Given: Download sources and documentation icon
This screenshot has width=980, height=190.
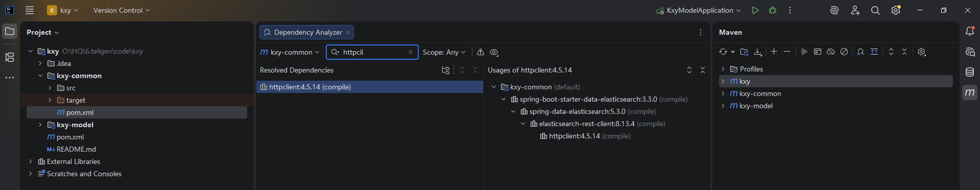Looking at the screenshot, I should (758, 52).
